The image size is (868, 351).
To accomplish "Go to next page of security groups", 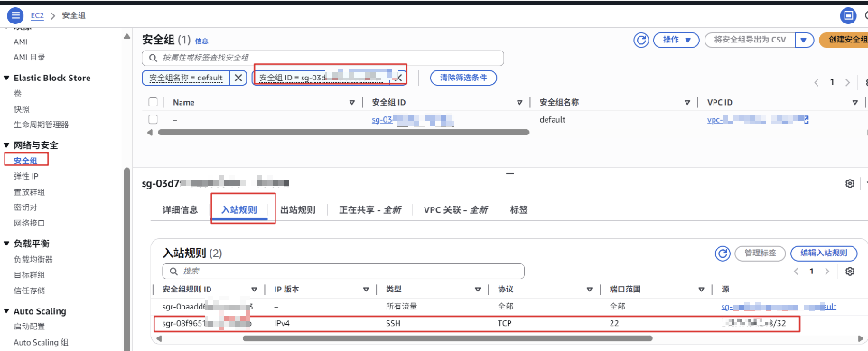I will pos(847,82).
